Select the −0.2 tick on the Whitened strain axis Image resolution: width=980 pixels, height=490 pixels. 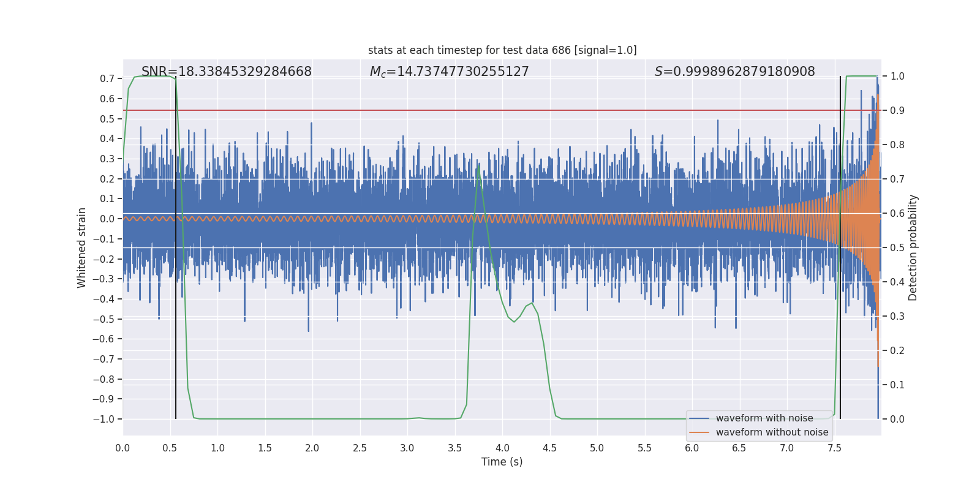point(104,259)
